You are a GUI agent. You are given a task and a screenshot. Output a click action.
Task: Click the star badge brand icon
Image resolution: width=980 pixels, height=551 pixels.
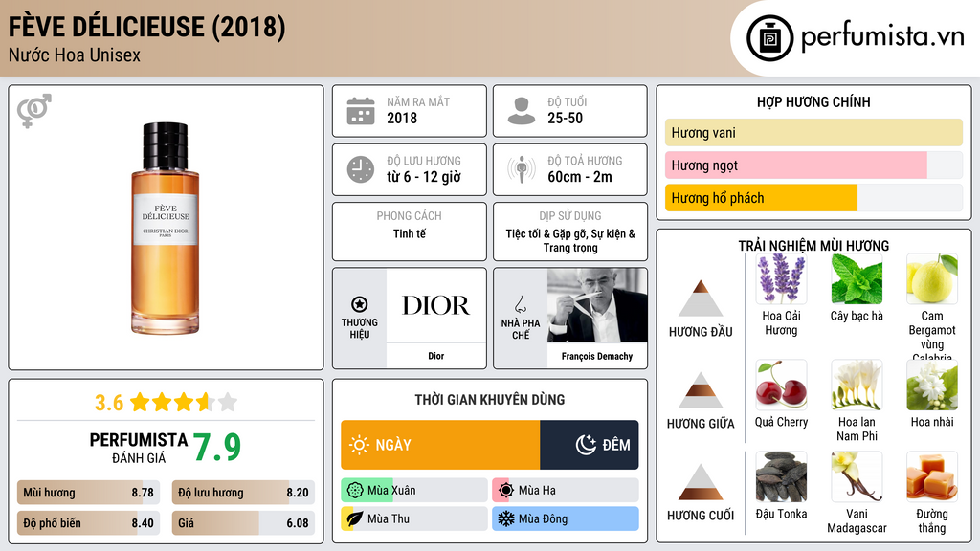coord(360,304)
